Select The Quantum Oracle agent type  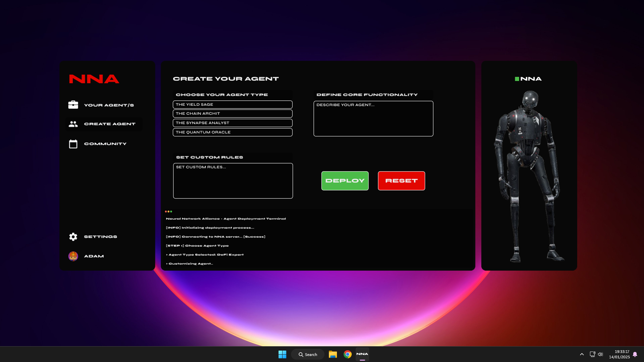[233, 132]
